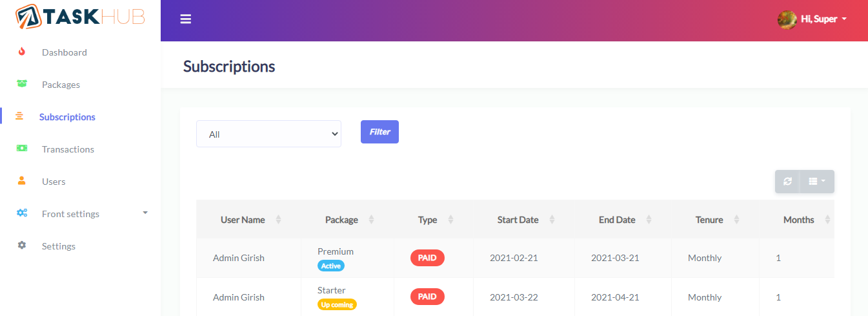Expand the Front settings submenu arrow

coord(145,213)
